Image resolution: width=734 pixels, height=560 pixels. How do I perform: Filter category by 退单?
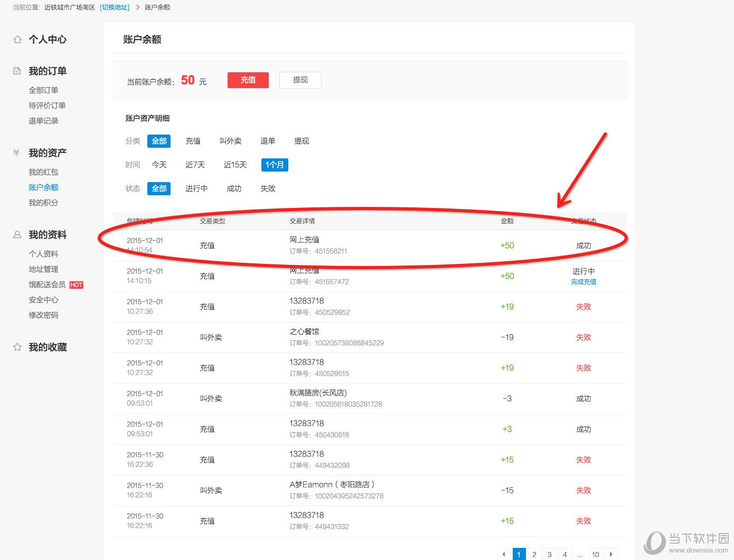point(268,141)
